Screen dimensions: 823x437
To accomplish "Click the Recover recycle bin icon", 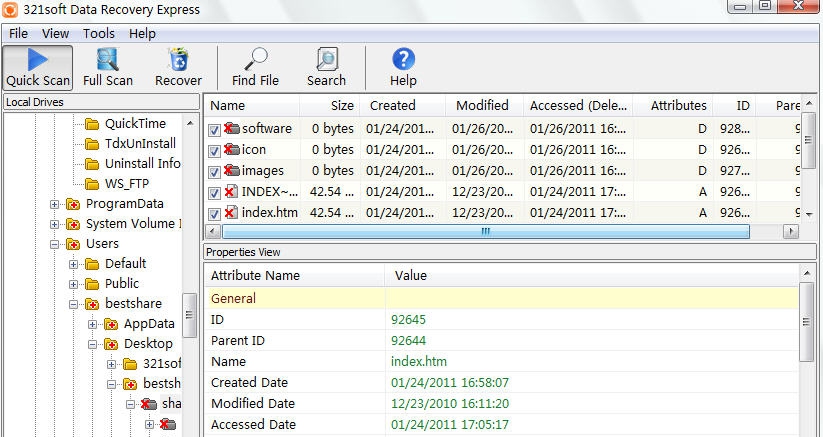I will coord(178,60).
